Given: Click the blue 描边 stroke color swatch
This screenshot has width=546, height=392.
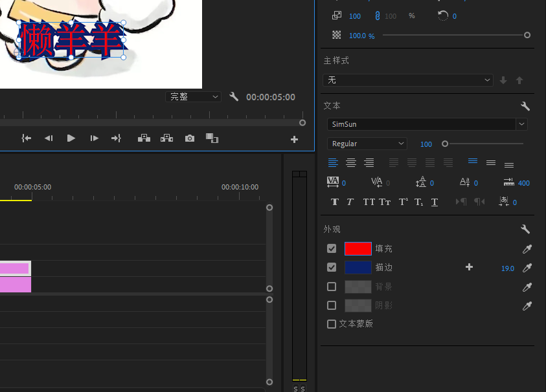Looking at the screenshot, I should pyautogui.click(x=358, y=267).
